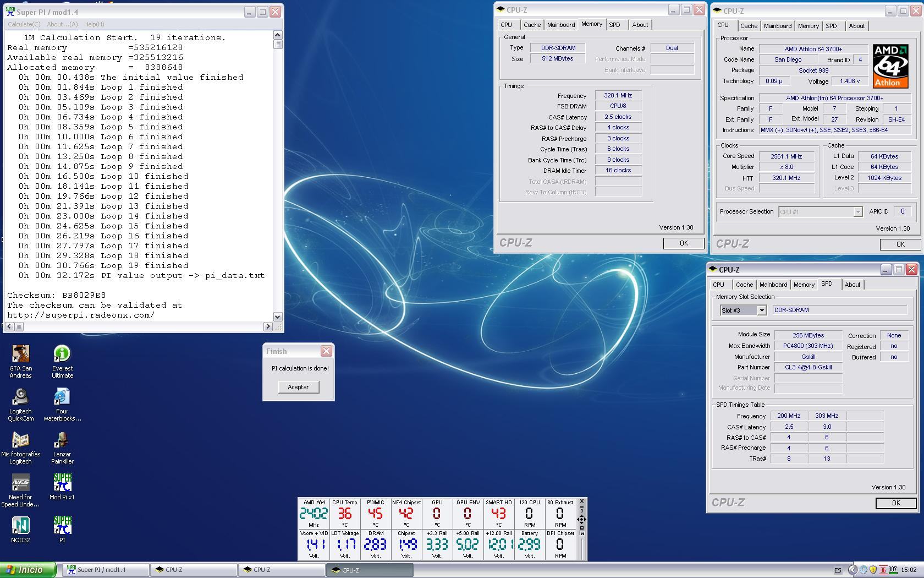924x578 pixels.
Task: Switch to the SPD tab in CPU-Z Memory window
Action: click(x=614, y=25)
